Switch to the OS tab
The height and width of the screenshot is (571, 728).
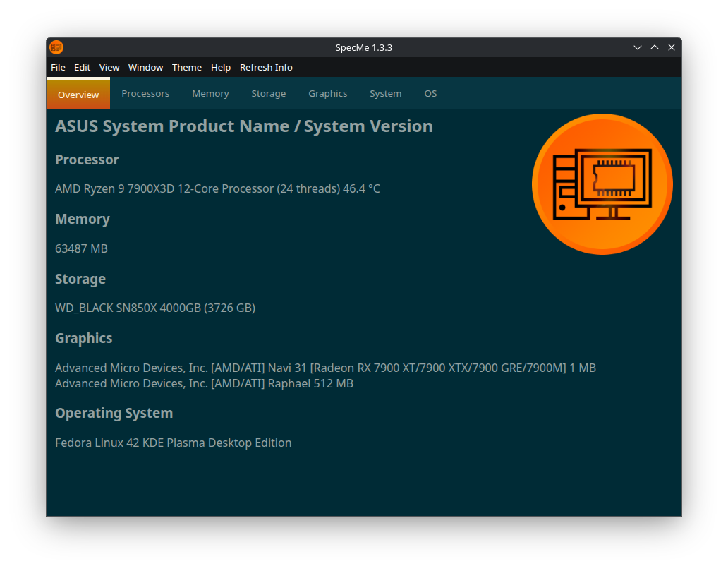click(x=430, y=93)
